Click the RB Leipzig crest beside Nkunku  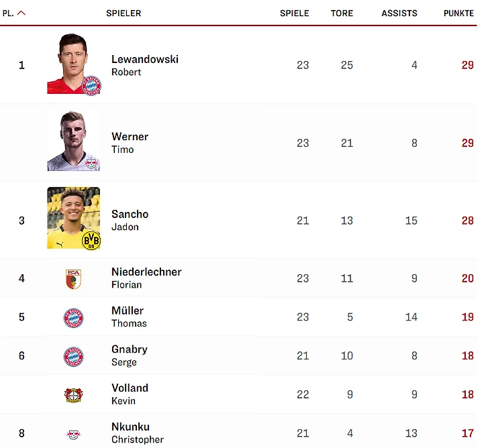pyautogui.click(x=74, y=434)
